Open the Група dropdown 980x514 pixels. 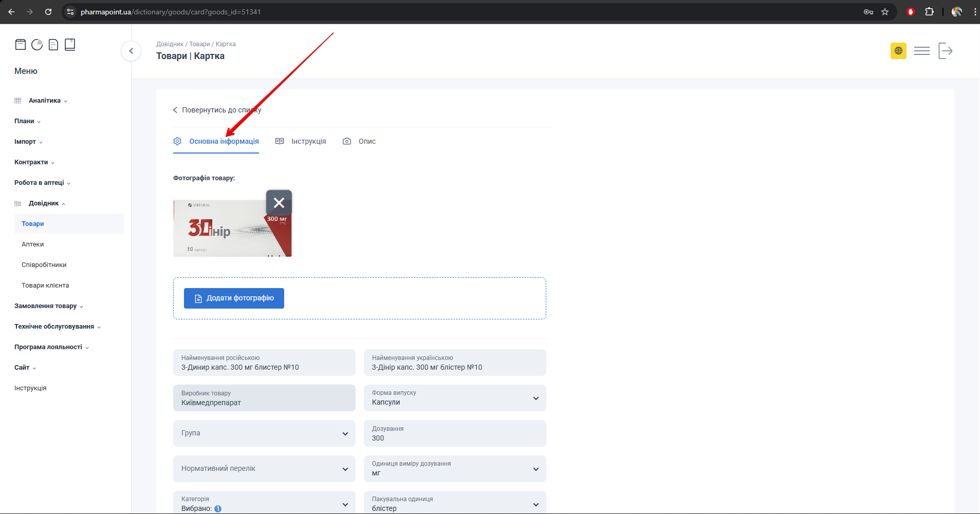(264, 433)
